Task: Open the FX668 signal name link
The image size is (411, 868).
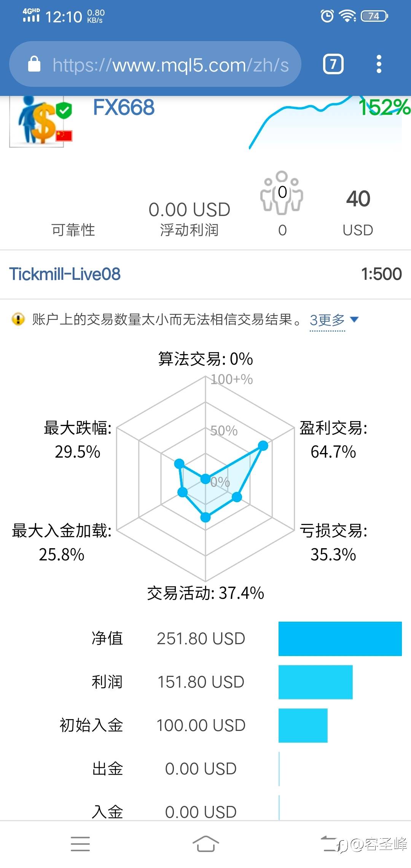Action: pos(124,107)
